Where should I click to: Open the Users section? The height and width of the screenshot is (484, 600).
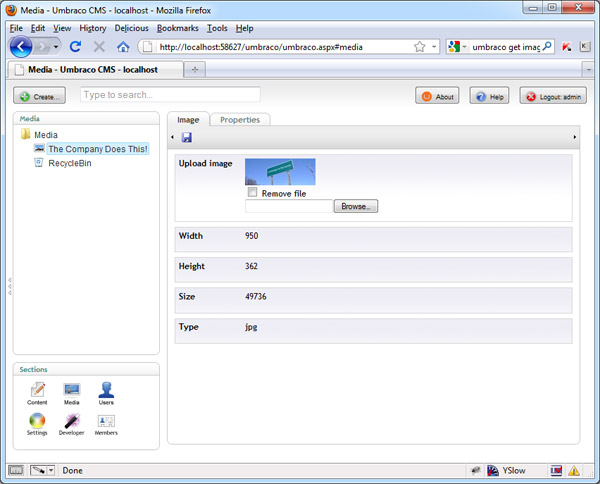click(x=106, y=394)
